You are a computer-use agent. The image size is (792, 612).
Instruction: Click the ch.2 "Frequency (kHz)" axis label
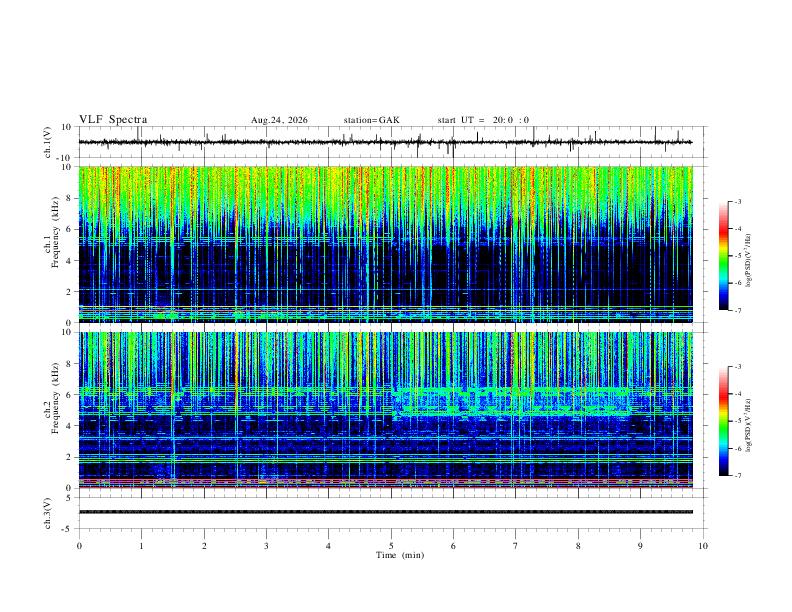point(55,397)
